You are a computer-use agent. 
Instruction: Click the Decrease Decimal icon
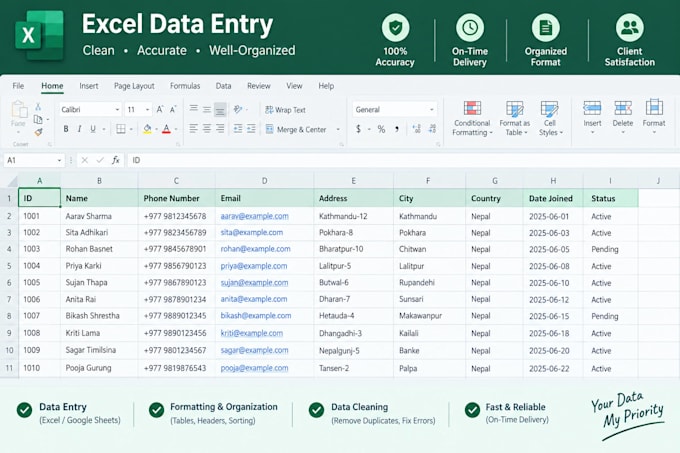(x=432, y=129)
